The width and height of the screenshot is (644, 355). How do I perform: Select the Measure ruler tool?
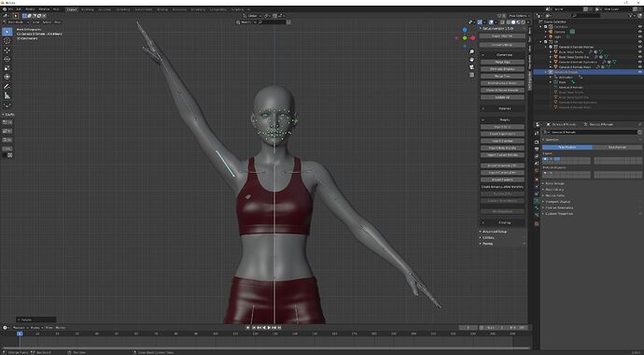(x=7, y=95)
